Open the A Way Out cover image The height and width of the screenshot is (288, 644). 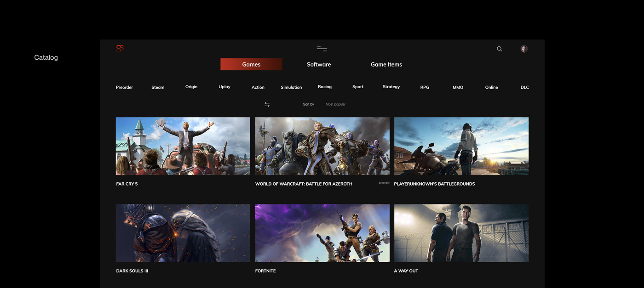(461, 233)
